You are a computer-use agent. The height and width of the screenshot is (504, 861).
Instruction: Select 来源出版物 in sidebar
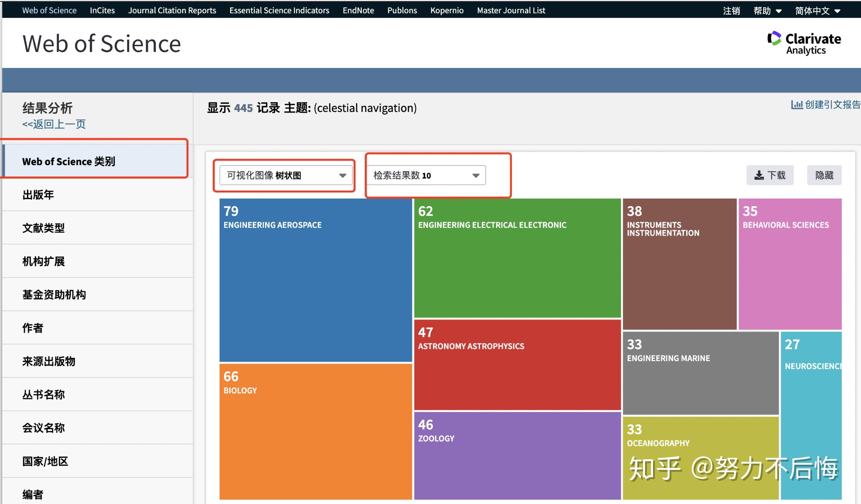[97, 361]
